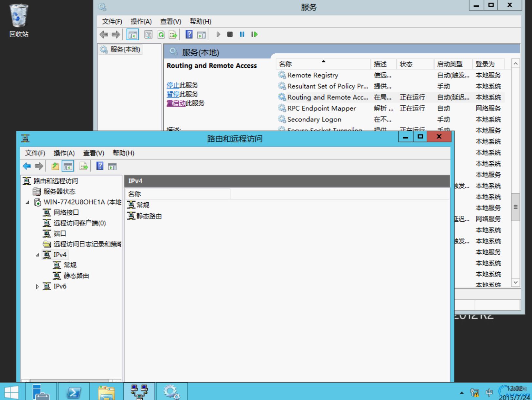532x400 pixels.
Task: Open Routing window 帮助(H) menu
Action: (123, 153)
